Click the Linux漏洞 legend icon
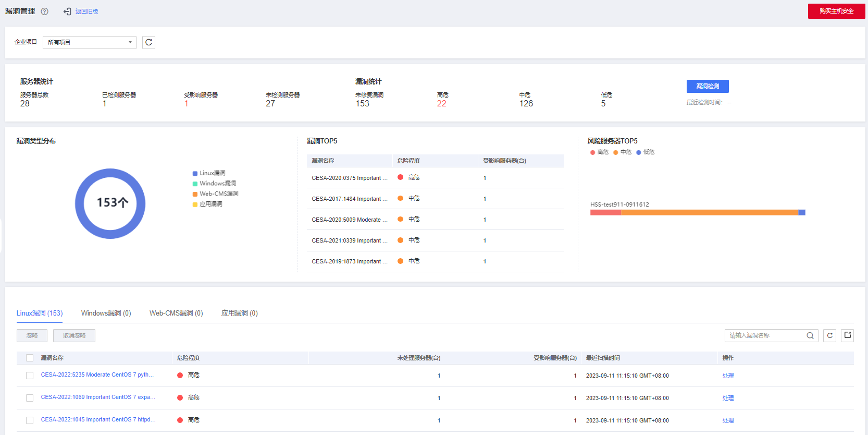Screen dimensions: 868x435 [x=195, y=173]
